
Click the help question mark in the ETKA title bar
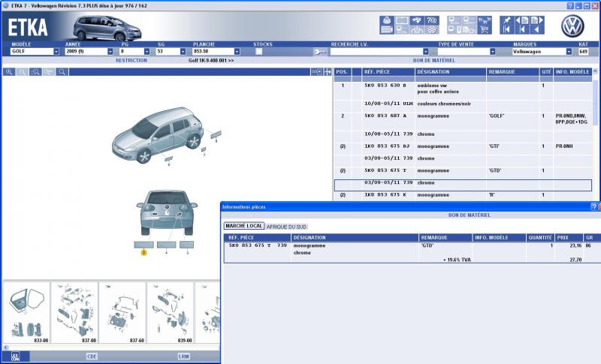coord(570,6)
